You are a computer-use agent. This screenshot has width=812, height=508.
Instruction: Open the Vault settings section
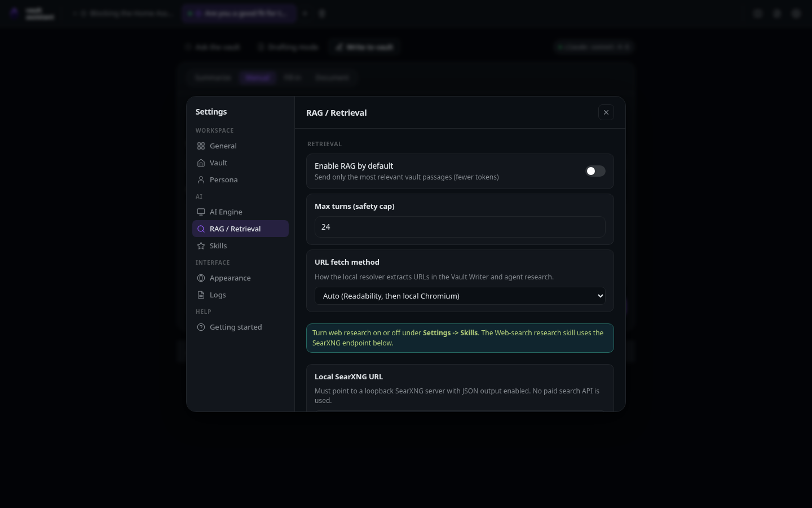pyautogui.click(x=240, y=163)
